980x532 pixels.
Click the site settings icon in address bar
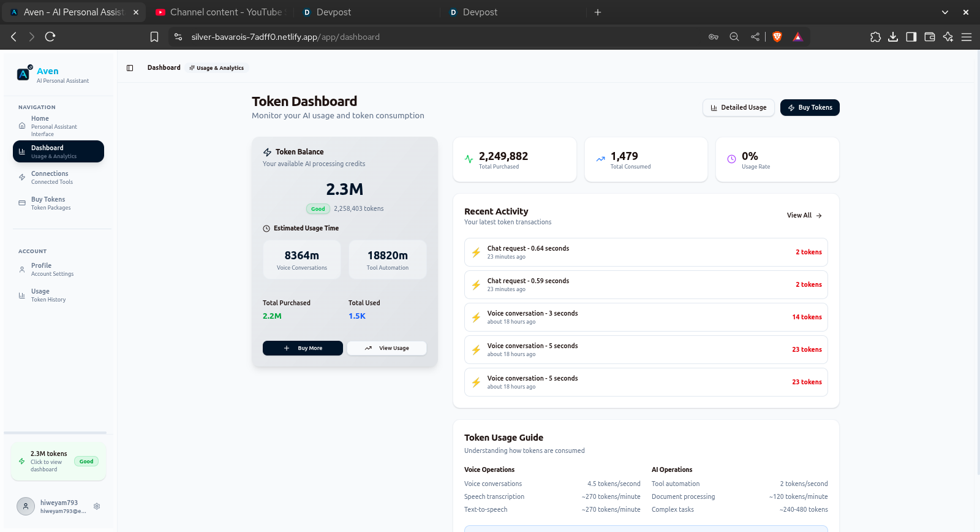[178, 37]
